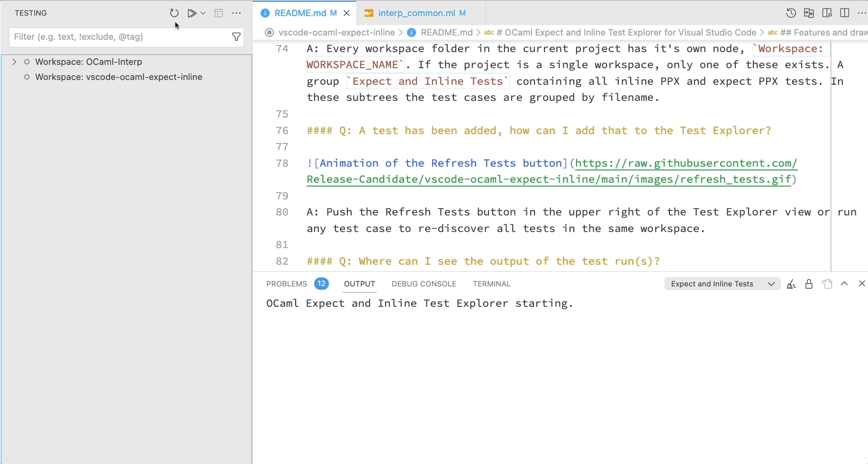Click 'OCaml Expect and Inline Test Explorer starting.' output line

pyautogui.click(x=420, y=303)
